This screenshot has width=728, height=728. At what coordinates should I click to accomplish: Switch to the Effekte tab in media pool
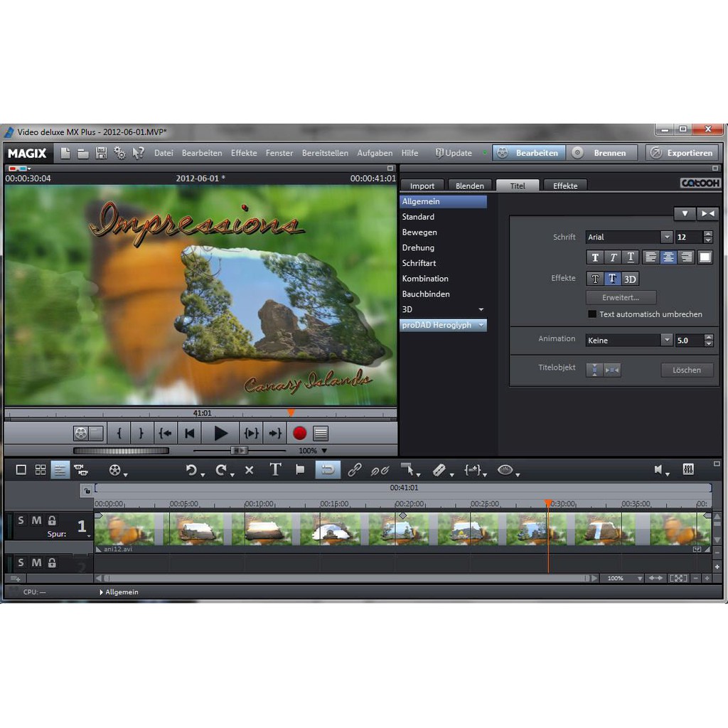[x=565, y=186]
